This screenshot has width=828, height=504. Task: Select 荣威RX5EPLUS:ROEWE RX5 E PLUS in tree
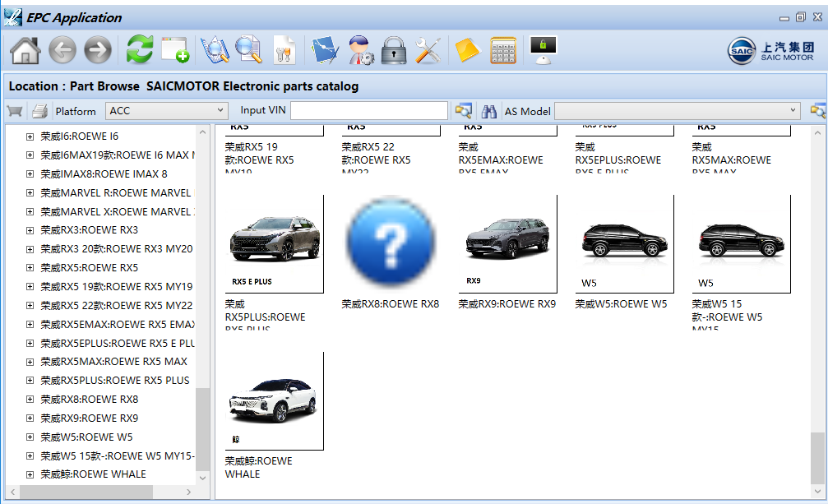(118, 344)
